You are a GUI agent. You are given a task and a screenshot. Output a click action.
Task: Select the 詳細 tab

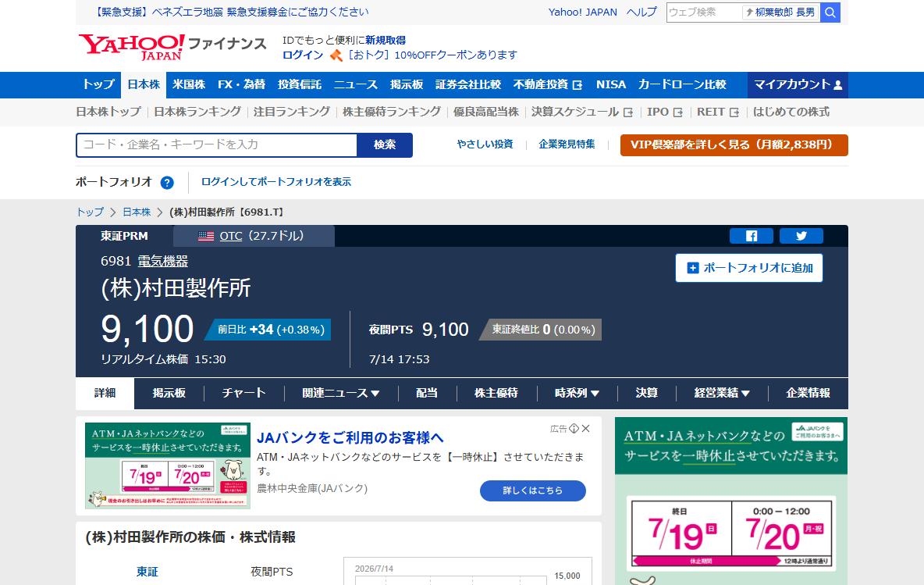click(105, 394)
